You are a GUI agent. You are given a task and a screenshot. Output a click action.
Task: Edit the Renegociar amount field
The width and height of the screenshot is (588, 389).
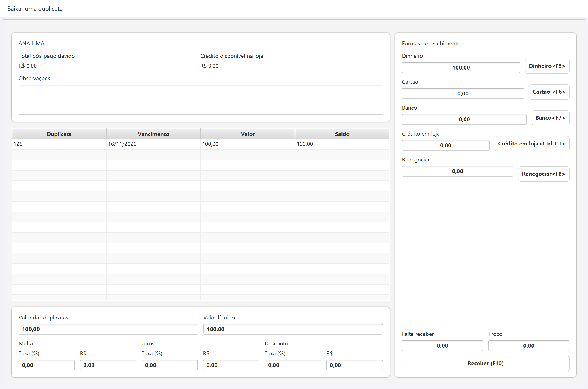[x=457, y=171]
